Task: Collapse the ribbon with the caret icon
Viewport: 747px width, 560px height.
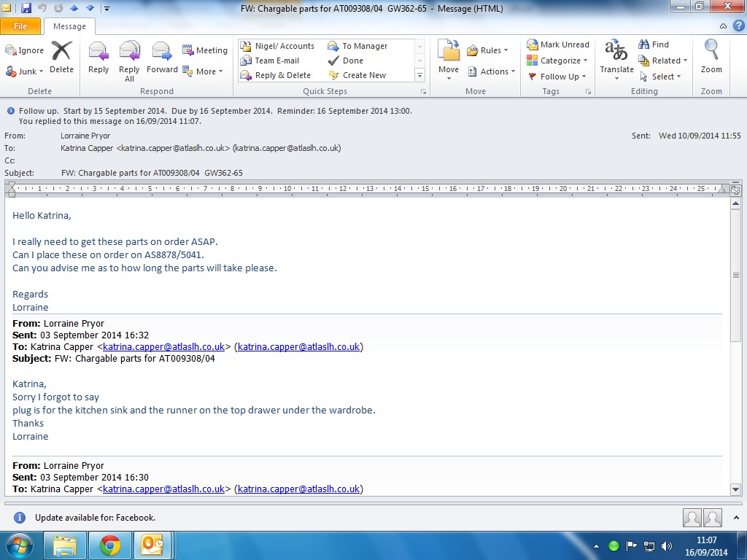Action: [723, 26]
